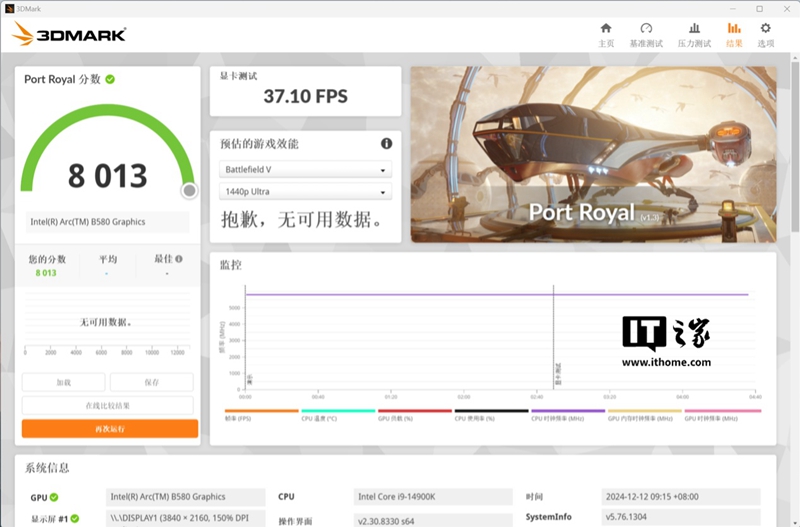Click the info icon beside 预估的游戏效能
Viewport: 800px width, 527px height.
(x=386, y=144)
